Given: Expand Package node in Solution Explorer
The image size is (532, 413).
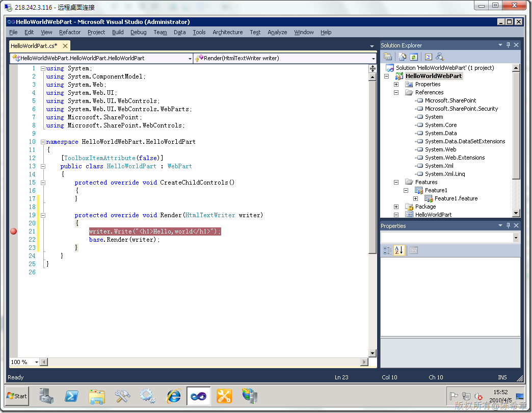Looking at the screenshot, I should [x=396, y=206].
